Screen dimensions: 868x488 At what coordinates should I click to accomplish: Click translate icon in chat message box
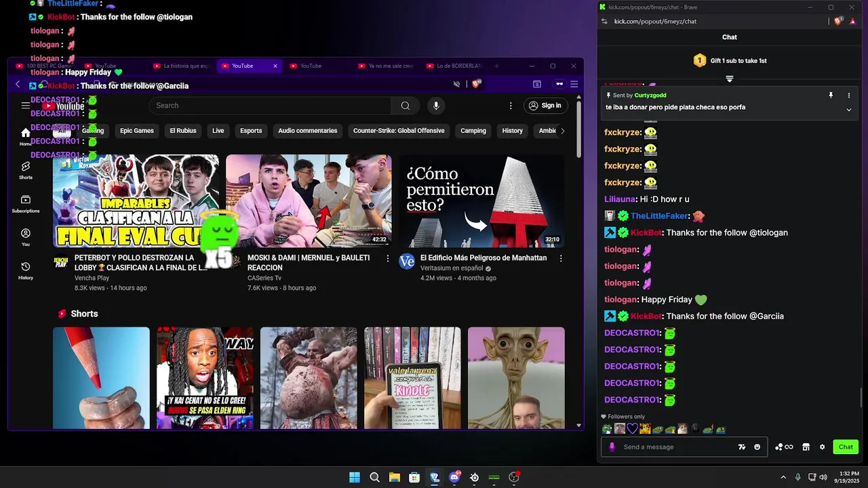pyautogui.click(x=742, y=447)
